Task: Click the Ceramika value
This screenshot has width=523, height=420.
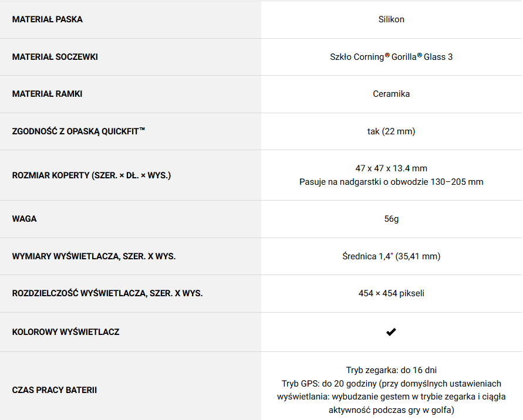Action: (392, 94)
